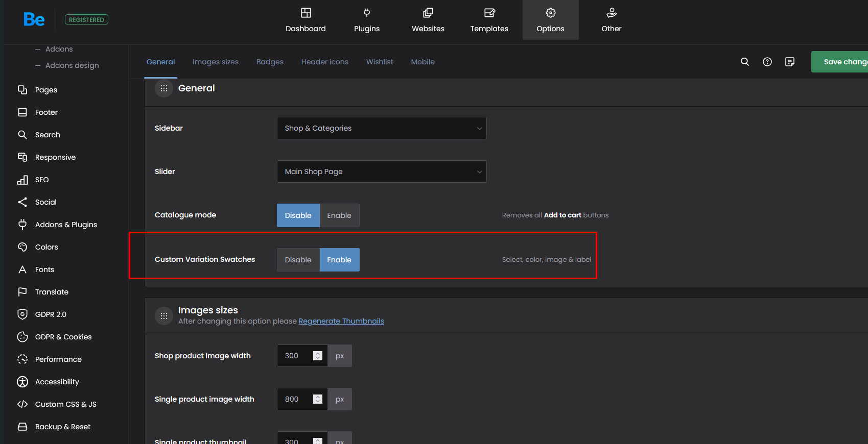Switch to the Badges tab
The image size is (868, 444).
click(x=270, y=62)
